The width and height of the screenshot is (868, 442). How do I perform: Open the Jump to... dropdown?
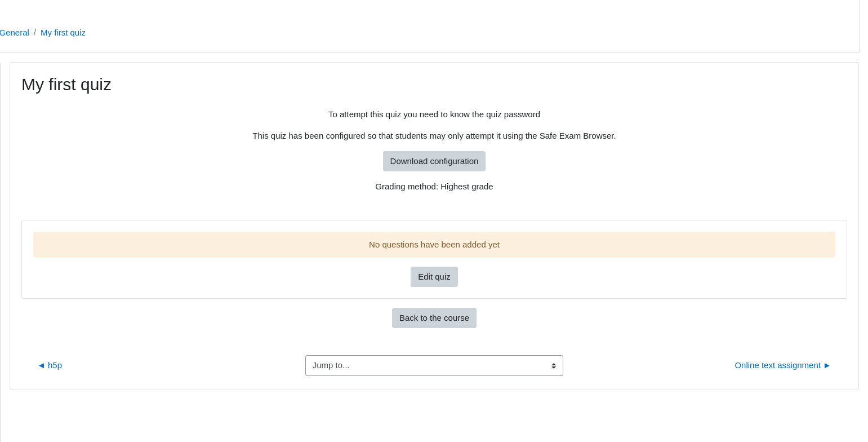point(434,365)
